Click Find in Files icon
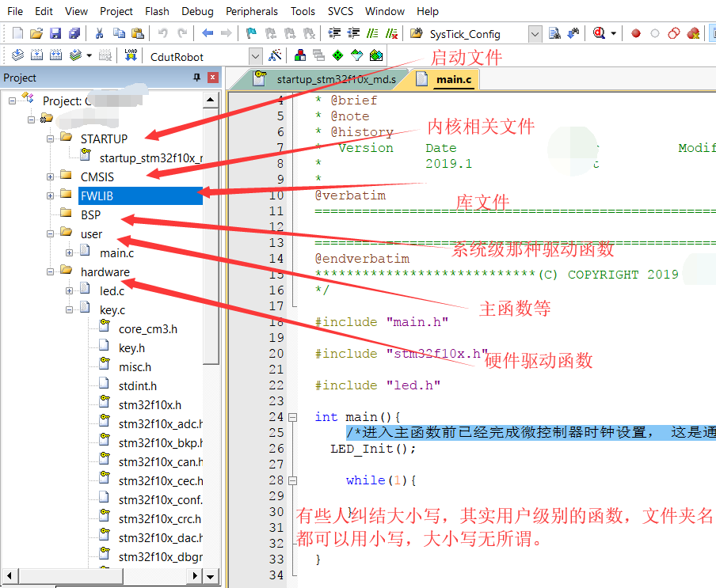Image resolution: width=716 pixels, height=588 pixels. [x=416, y=33]
